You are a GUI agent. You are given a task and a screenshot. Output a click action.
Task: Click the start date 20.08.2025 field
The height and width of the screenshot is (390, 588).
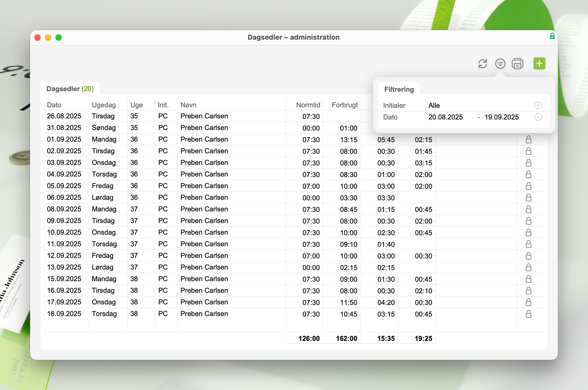445,117
